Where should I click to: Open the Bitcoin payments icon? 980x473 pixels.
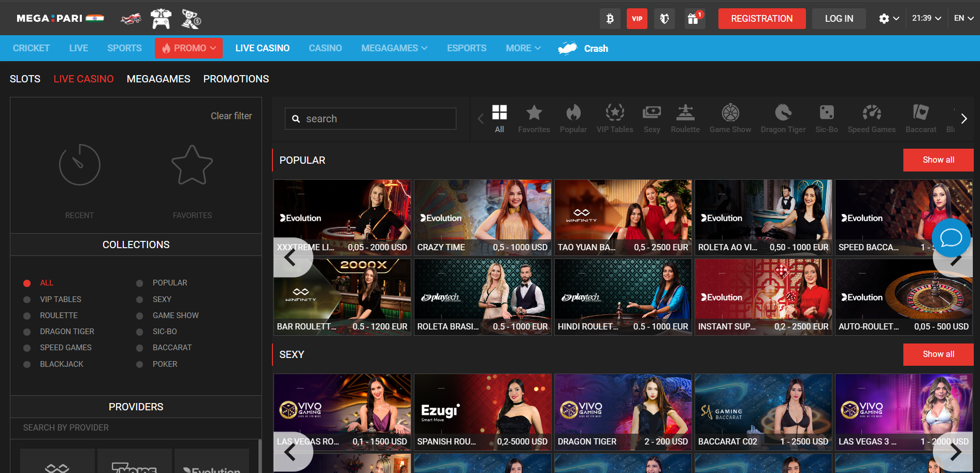(x=610, y=19)
